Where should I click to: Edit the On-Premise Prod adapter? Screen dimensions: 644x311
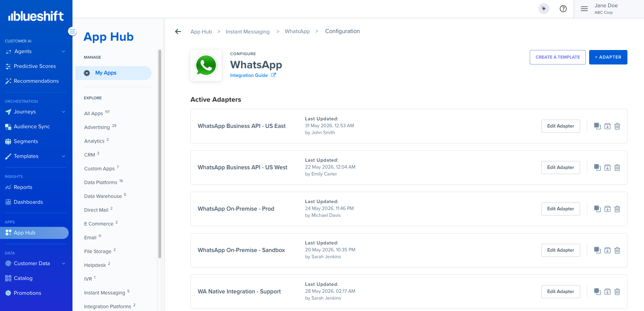point(560,209)
